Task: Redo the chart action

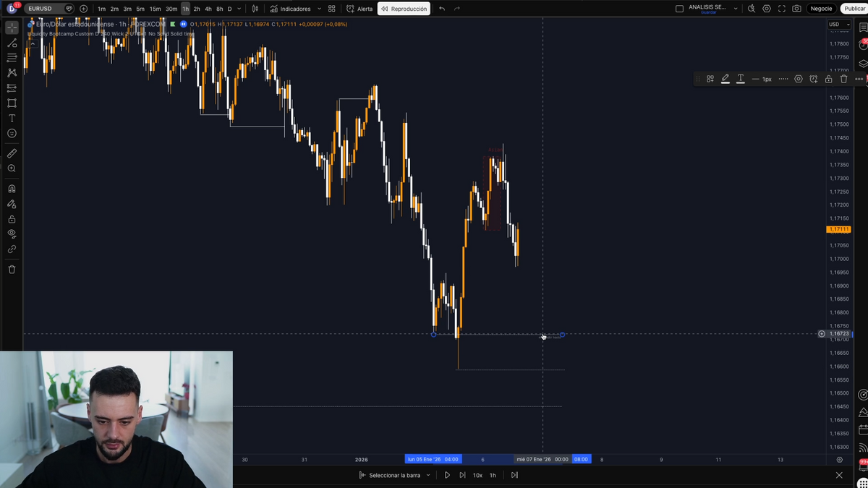Action: click(x=457, y=9)
